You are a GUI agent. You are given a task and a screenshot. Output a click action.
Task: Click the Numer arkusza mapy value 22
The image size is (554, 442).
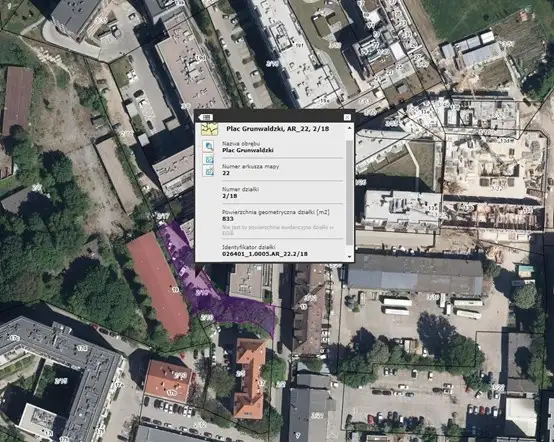coord(226,173)
